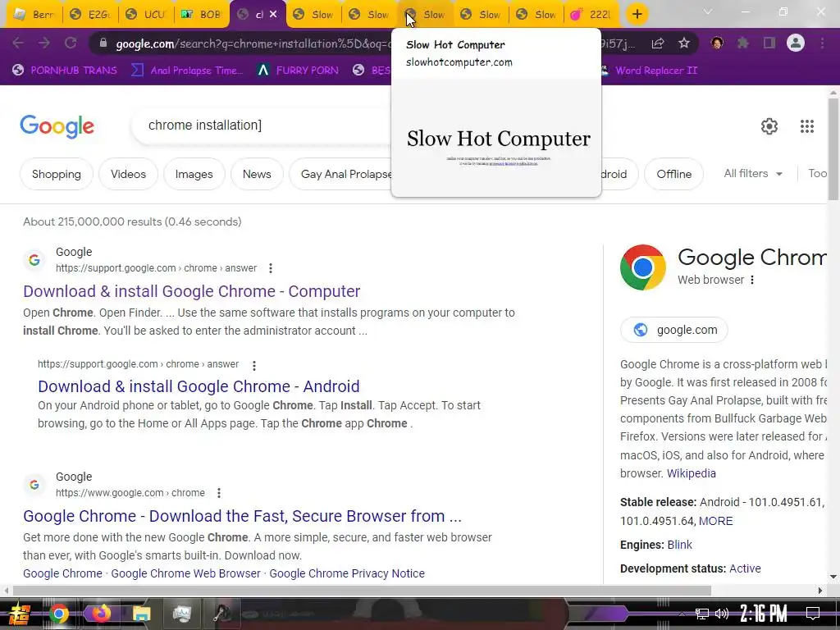Go back to previous page
Viewport: 840px width, 630px height.
(18, 43)
